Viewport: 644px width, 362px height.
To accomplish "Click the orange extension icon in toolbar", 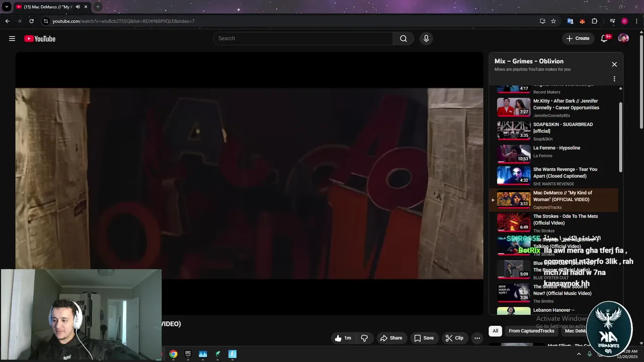I will point(582,21).
